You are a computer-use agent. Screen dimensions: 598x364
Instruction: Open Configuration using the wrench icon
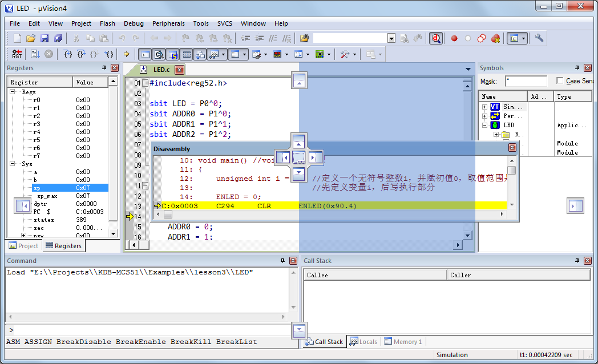539,38
